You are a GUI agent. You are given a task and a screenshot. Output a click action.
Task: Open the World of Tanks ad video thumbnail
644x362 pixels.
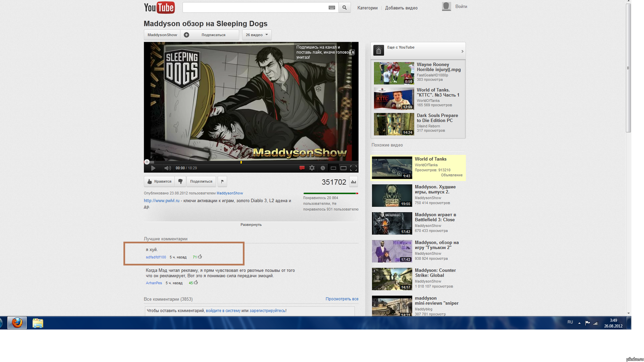click(392, 168)
